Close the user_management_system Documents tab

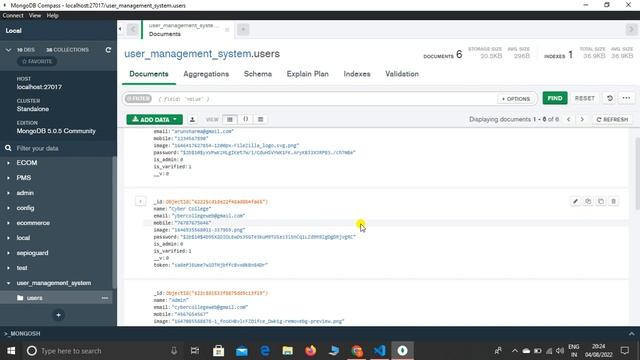tap(227, 29)
